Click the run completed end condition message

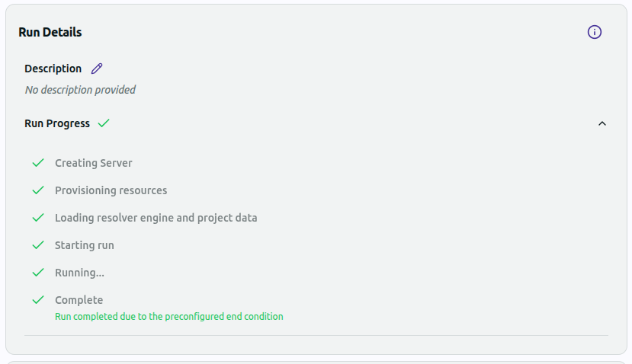(168, 316)
